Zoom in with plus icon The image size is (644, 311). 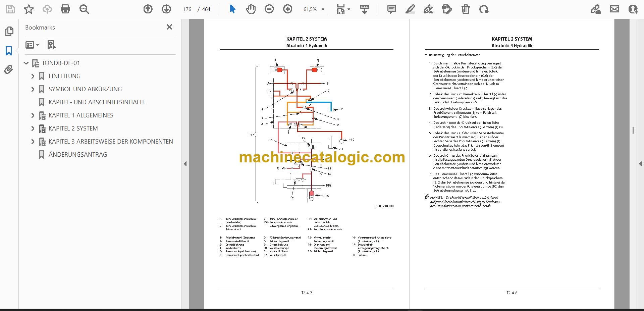[x=287, y=9]
